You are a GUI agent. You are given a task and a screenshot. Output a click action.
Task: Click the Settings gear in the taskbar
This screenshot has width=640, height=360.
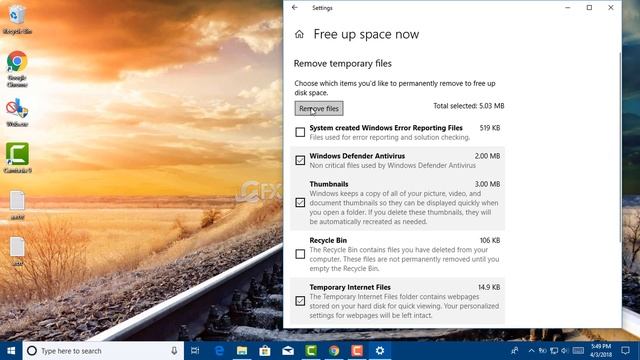pos(380,351)
